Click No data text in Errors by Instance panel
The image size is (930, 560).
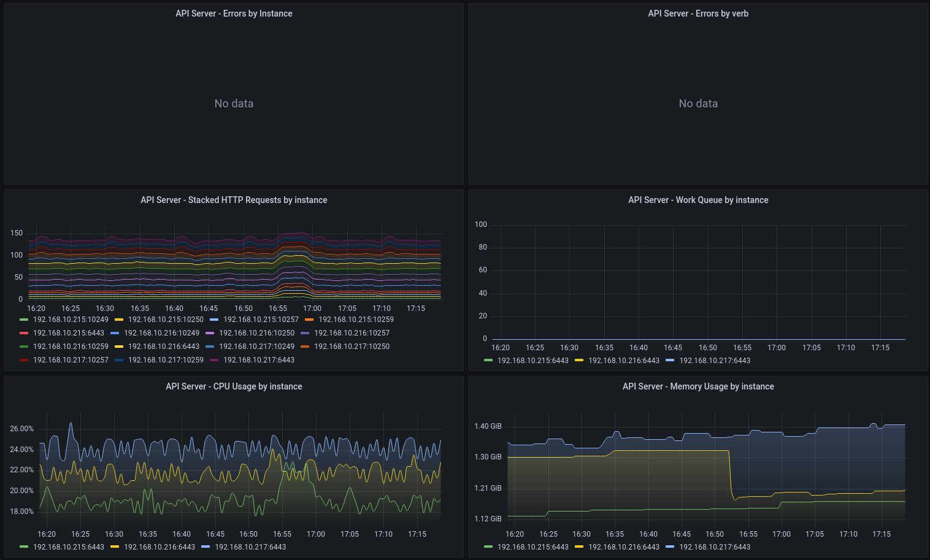coord(234,104)
